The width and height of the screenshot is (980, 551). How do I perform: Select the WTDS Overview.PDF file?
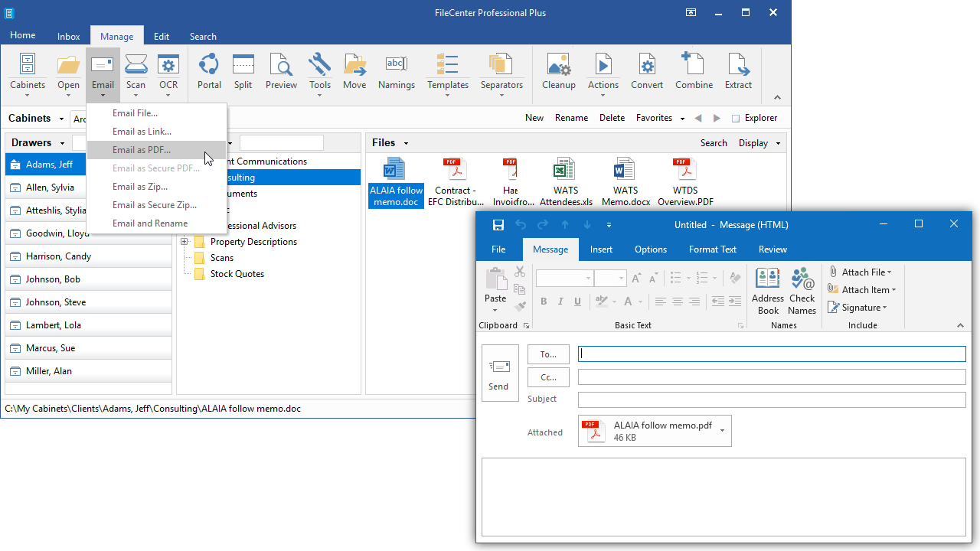tap(685, 182)
